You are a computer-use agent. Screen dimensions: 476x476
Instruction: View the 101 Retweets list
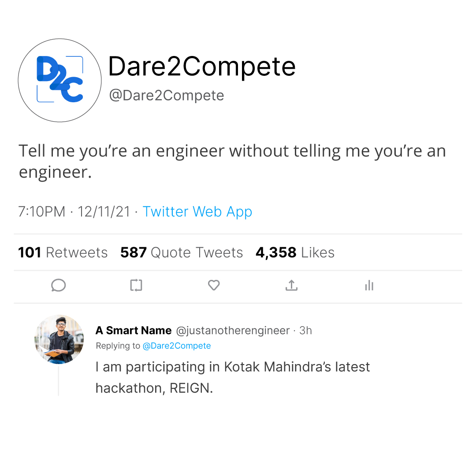pyautogui.click(x=63, y=253)
